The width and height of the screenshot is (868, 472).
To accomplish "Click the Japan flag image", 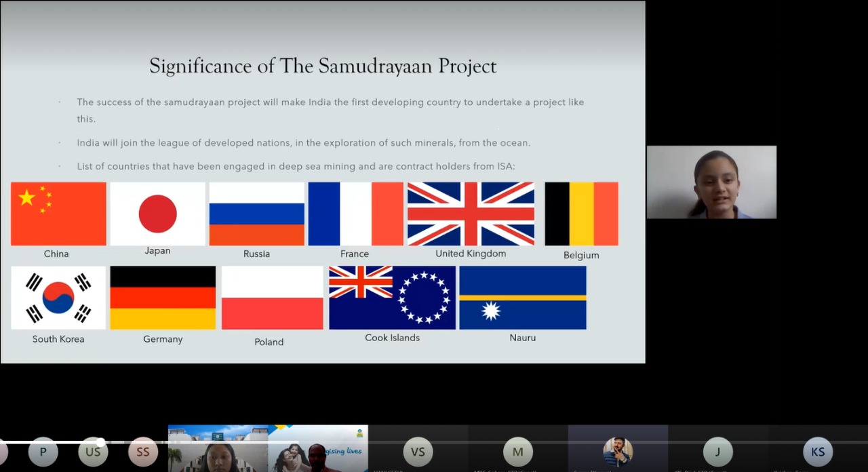I will [x=157, y=214].
